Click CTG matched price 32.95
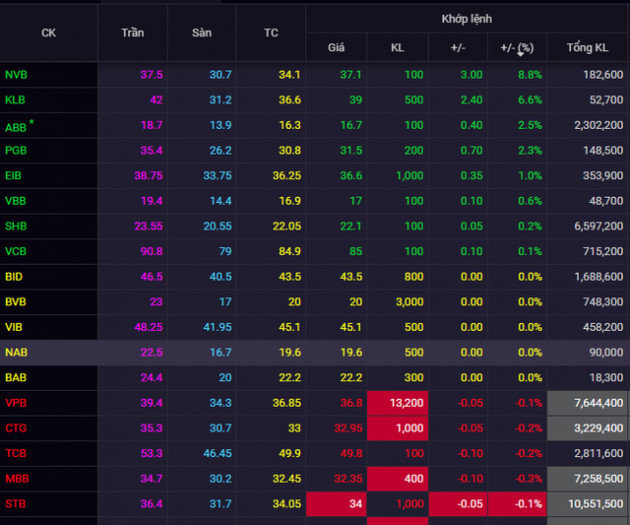The width and height of the screenshot is (630, 525). pos(348,428)
